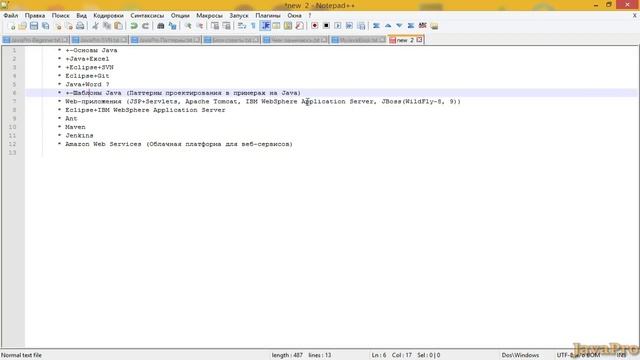Viewport: 640px width, 360px height.
Task: Click the Cut scissors icon
Action: point(95,26)
